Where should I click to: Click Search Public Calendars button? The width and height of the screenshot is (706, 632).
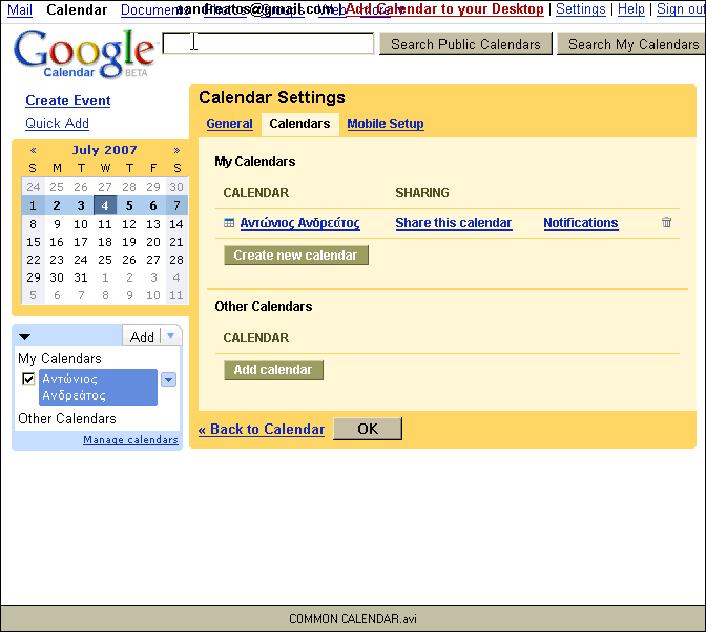coord(466,44)
